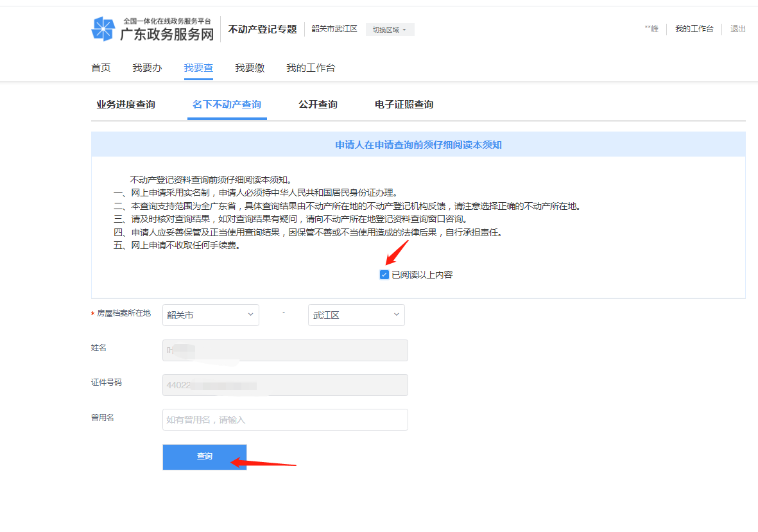Open 我要缴 payment menu item

click(x=250, y=68)
